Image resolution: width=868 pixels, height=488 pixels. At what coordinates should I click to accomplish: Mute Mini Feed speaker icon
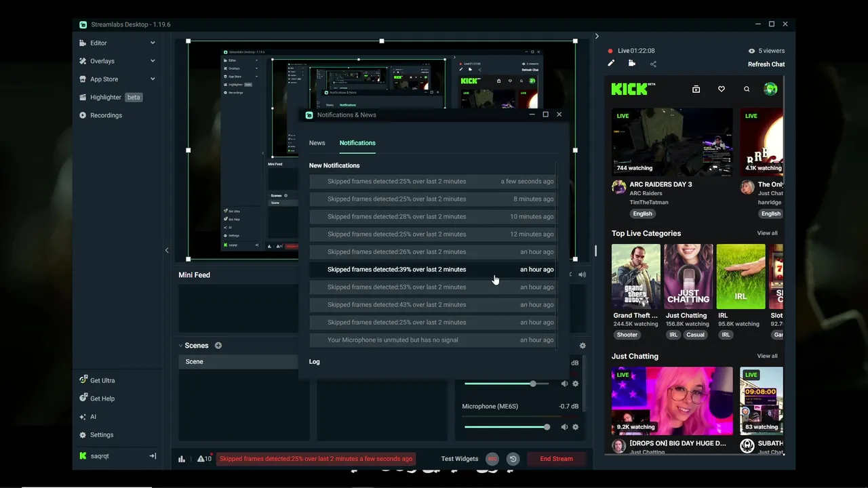582,274
